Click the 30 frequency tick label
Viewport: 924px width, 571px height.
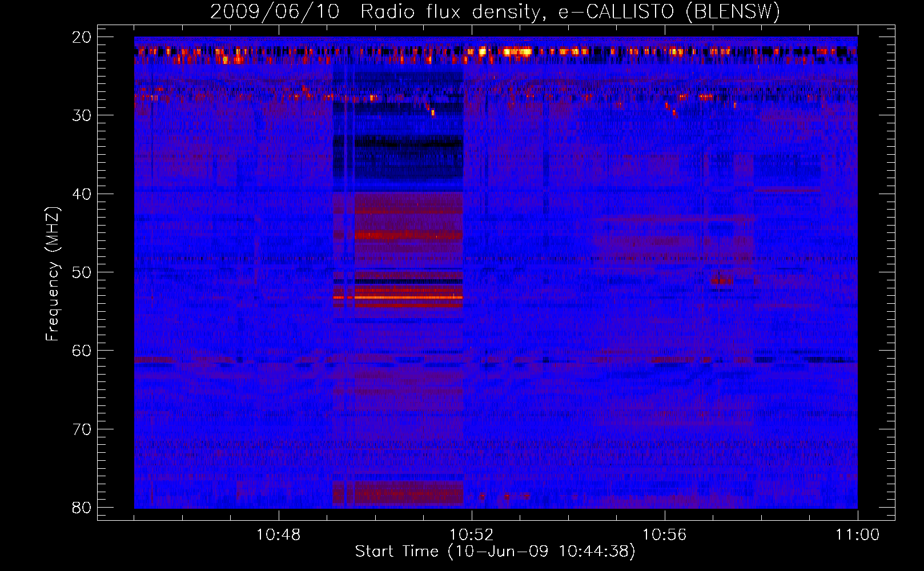point(83,115)
